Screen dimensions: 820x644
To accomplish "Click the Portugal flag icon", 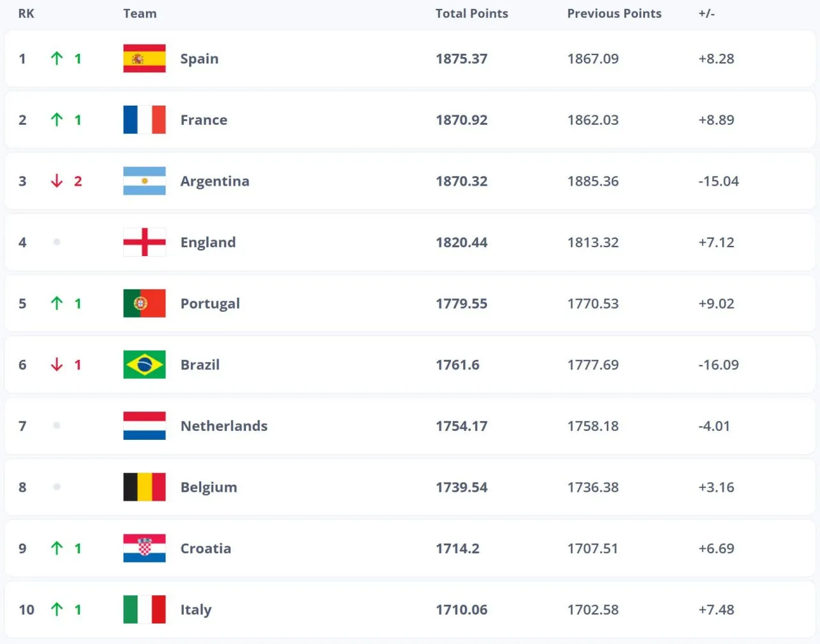I will [144, 303].
